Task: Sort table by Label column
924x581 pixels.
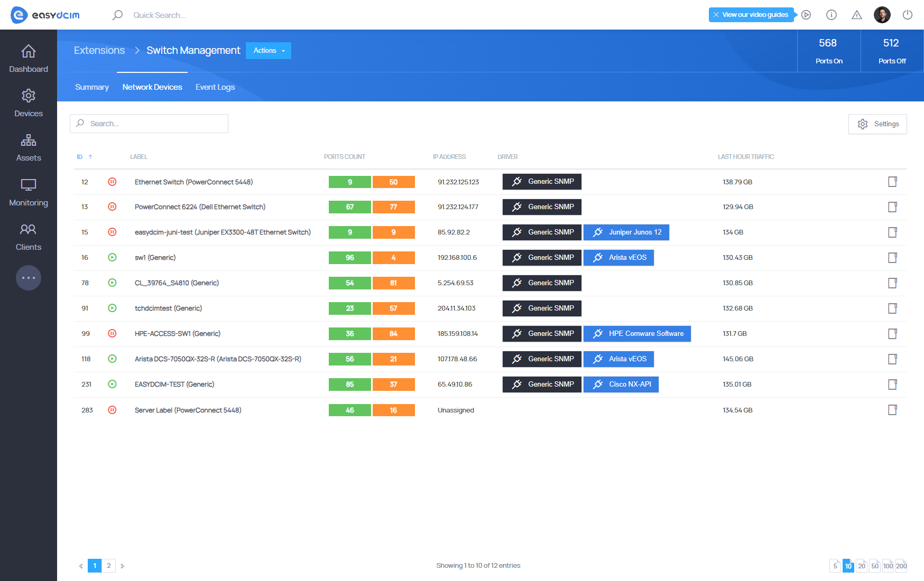Action: [x=138, y=157]
